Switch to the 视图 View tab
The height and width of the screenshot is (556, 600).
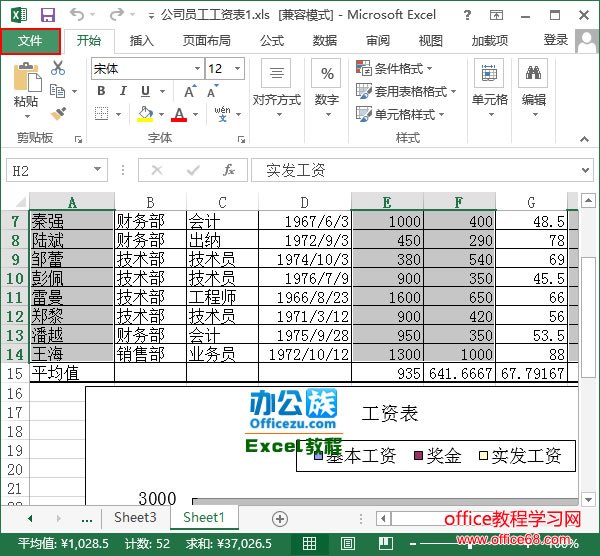click(430, 40)
